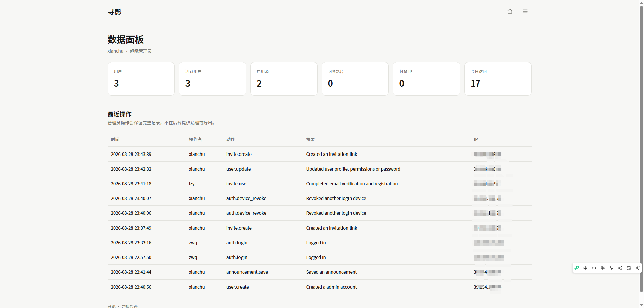Click the invite.use action cell
Image resolution: width=644 pixels, height=308 pixels.
tap(236, 184)
